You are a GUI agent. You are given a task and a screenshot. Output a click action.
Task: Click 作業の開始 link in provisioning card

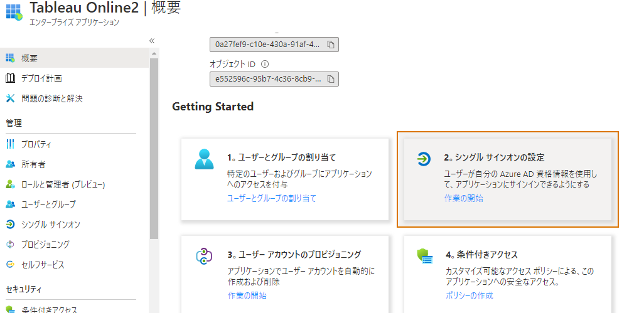[247, 295]
